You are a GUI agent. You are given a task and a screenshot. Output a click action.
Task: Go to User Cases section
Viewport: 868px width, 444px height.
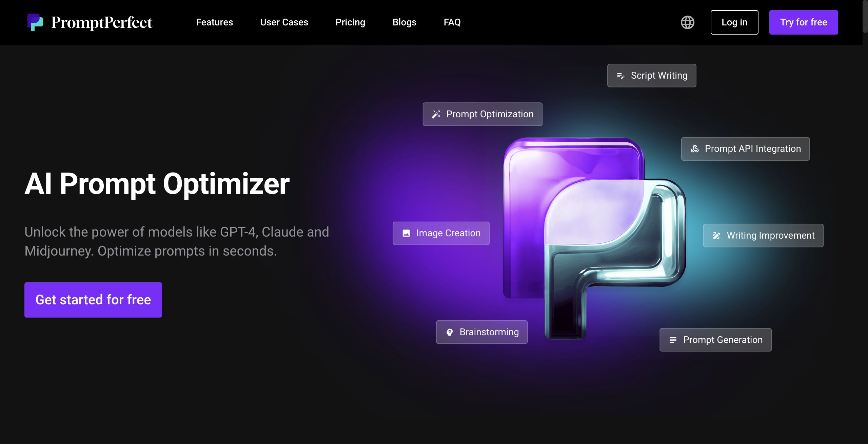tap(284, 22)
